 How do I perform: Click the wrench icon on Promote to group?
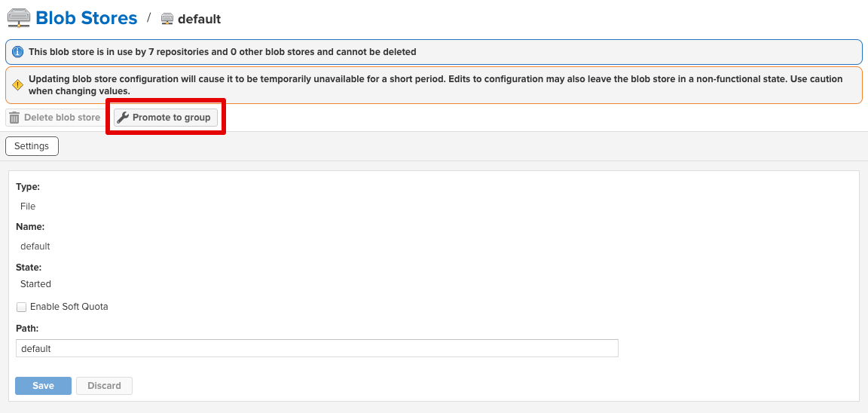coord(123,118)
